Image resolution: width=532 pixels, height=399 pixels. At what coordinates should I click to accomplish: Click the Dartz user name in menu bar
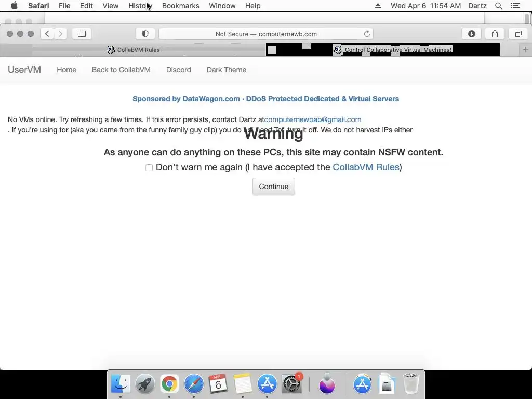477,6
